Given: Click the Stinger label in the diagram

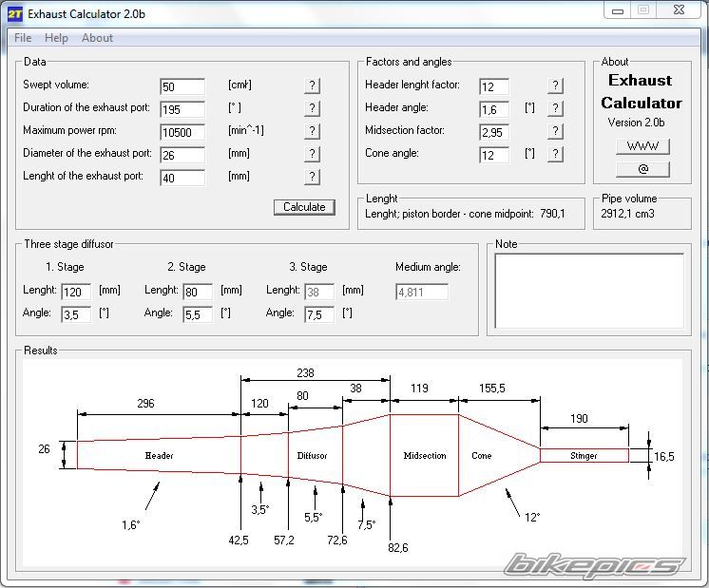Looking at the screenshot, I should pos(584,456).
